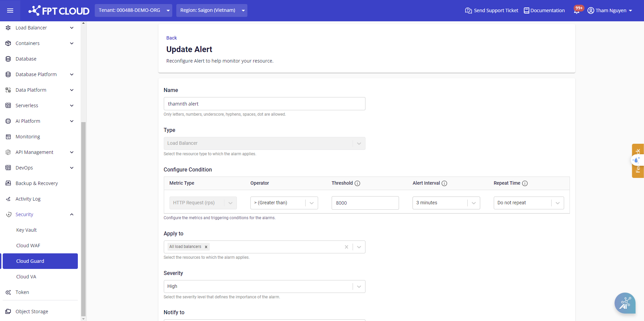Viewport: 644px width, 321px height.
Task: Open the Region Saigon dropdown
Action: pyautogui.click(x=212, y=10)
